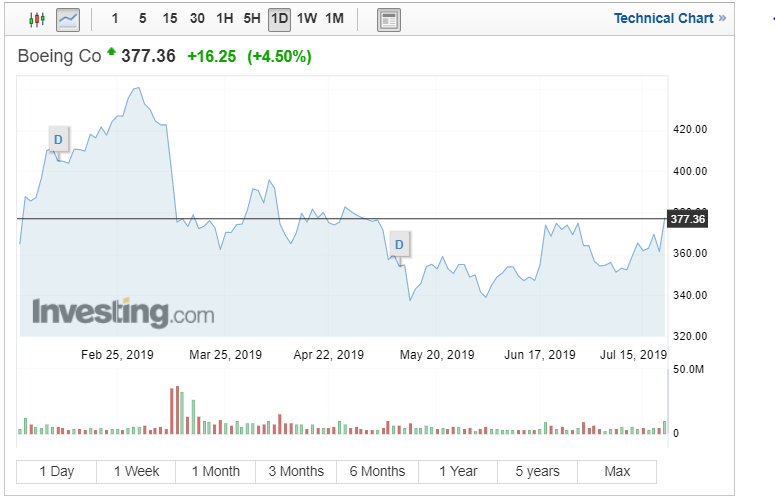Click the May dividend 'D' marker
The width and height of the screenshot is (775, 499).
(x=399, y=244)
